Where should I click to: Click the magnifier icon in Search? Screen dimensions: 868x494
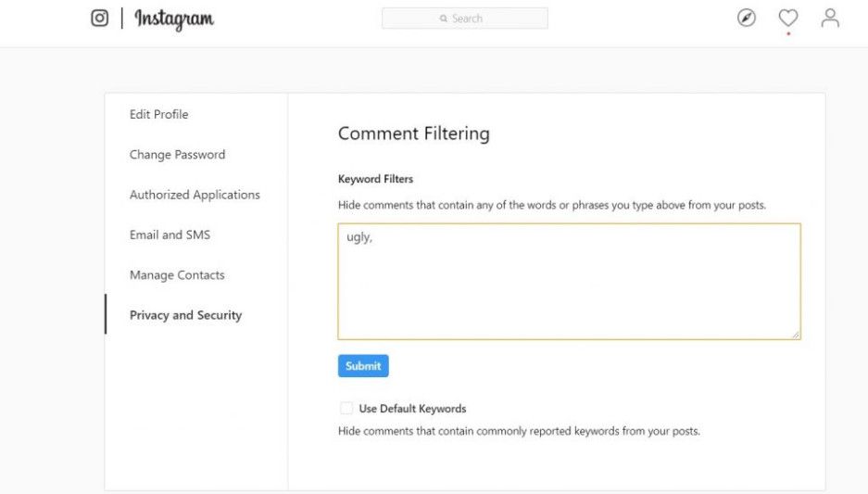[445, 19]
